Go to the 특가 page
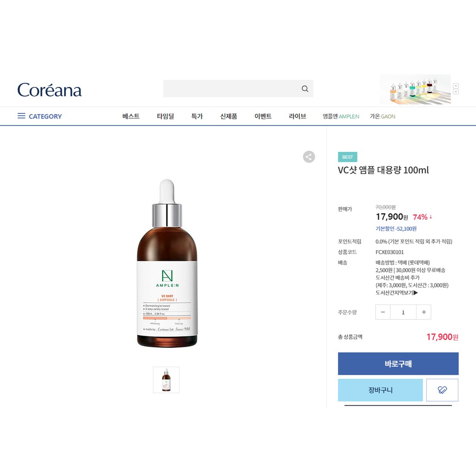This screenshot has height=476, width=476. (197, 116)
